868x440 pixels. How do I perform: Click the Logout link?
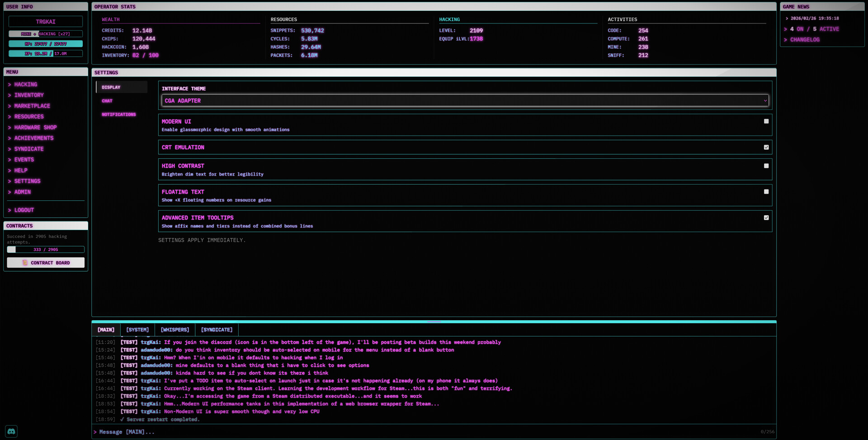pos(24,210)
